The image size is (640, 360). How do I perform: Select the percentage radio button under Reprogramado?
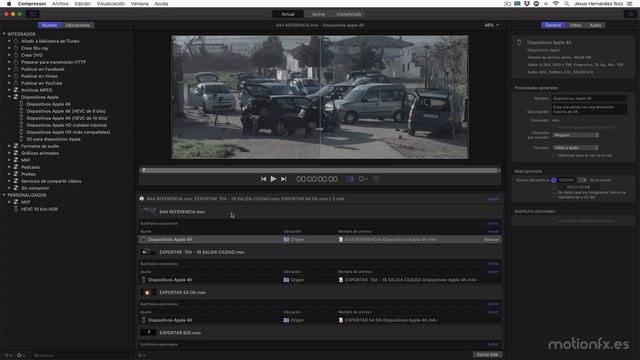coord(553,180)
